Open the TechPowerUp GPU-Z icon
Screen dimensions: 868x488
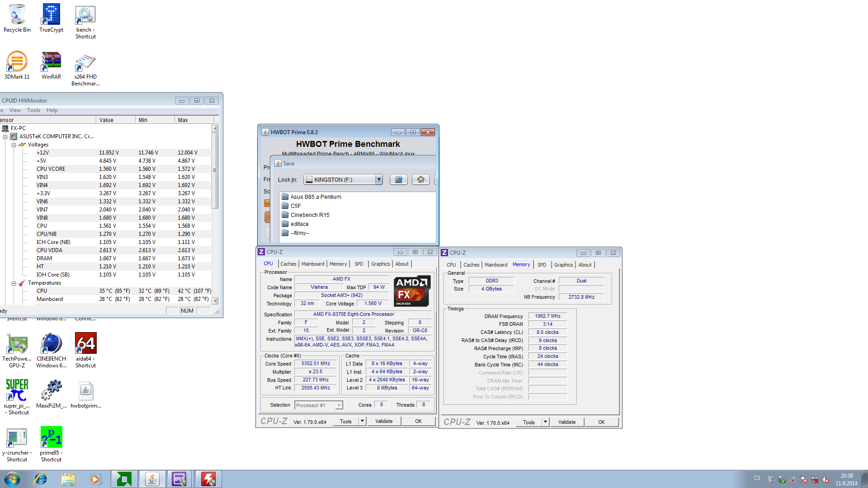point(17,351)
